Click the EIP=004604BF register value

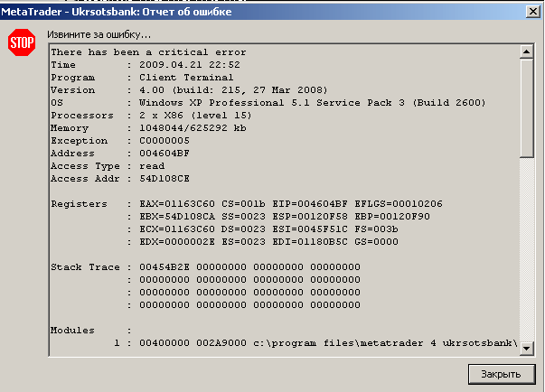point(310,204)
